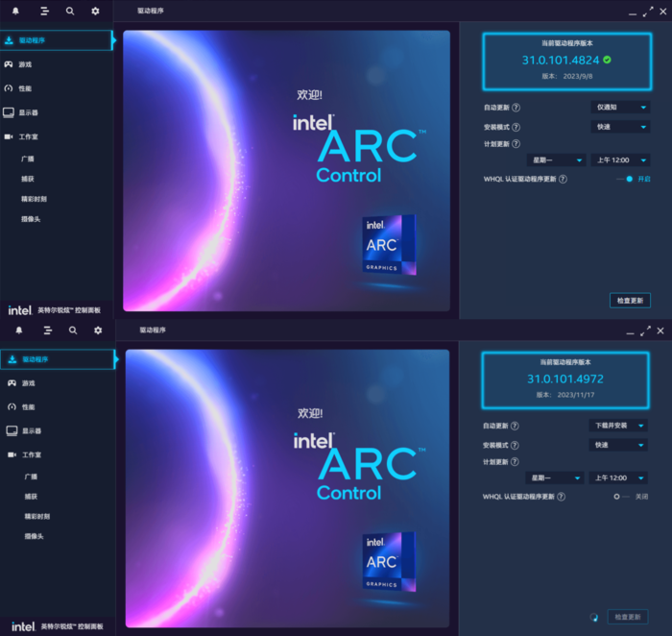Open search magnifier in the 4972 driver window
672x636 pixels.
tap(73, 330)
